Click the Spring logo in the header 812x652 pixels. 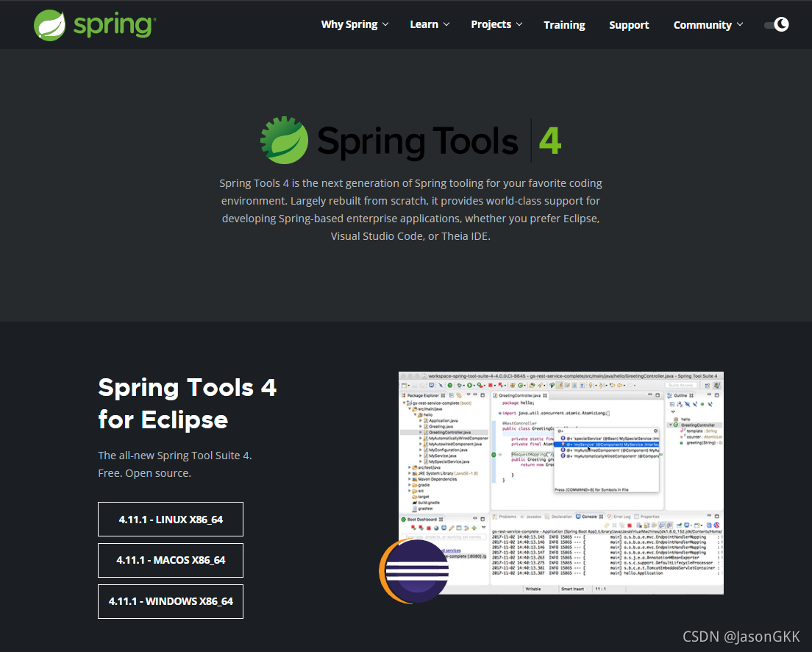point(95,25)
